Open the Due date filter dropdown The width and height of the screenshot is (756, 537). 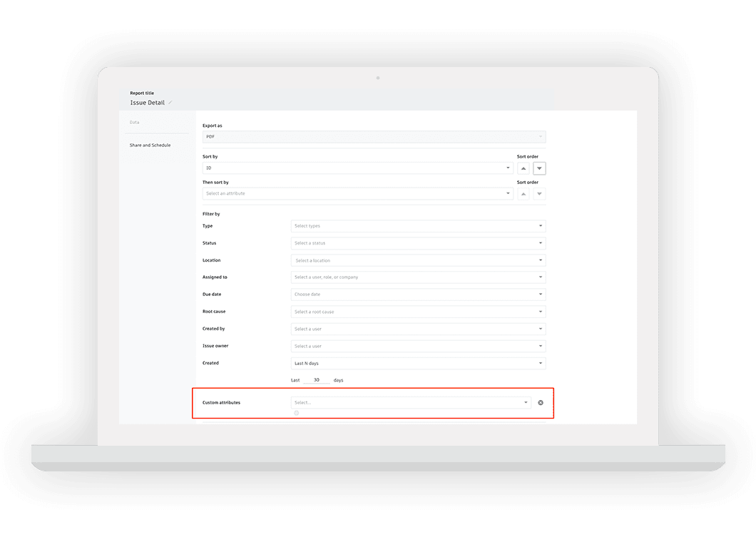coord(418,295)
